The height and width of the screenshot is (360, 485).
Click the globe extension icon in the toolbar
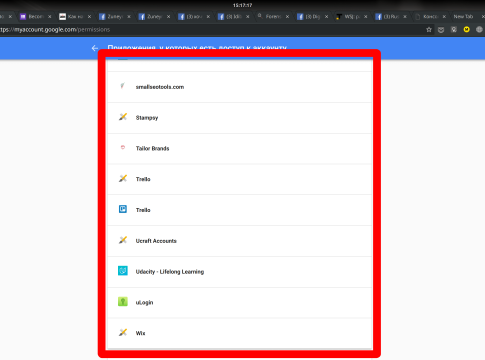point(479,30)
